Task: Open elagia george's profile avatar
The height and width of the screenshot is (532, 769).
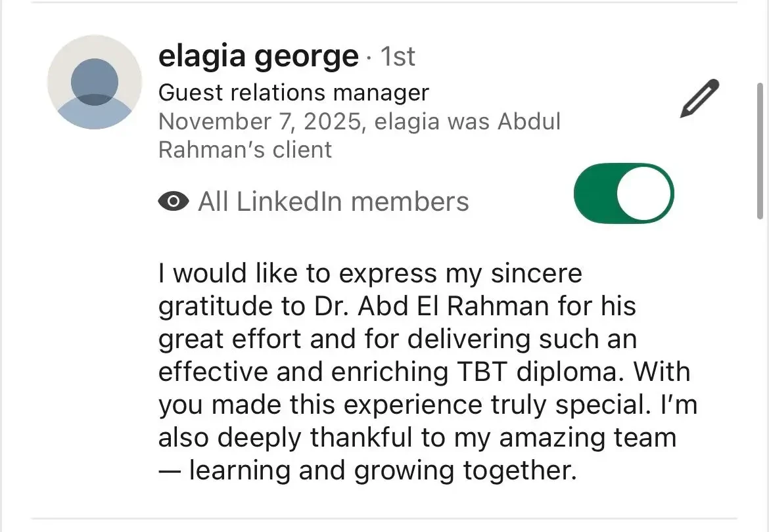Action: pyautogui.click(x=95, y=82)
